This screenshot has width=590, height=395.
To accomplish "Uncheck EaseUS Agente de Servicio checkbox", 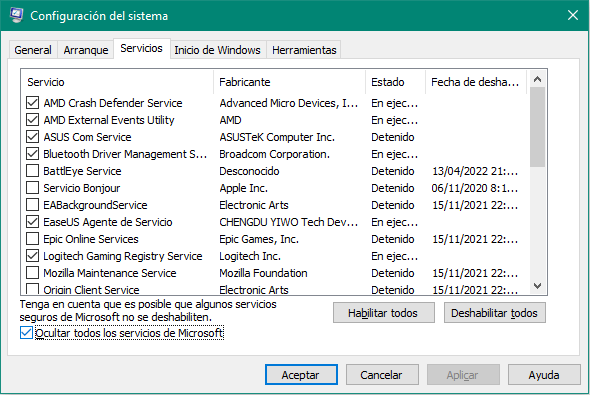I will (32, 222).
